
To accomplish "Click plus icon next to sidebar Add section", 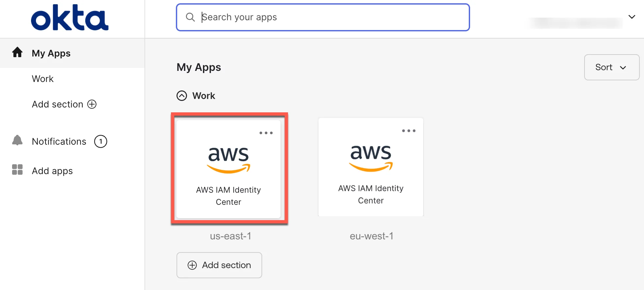I will (92, 104).
